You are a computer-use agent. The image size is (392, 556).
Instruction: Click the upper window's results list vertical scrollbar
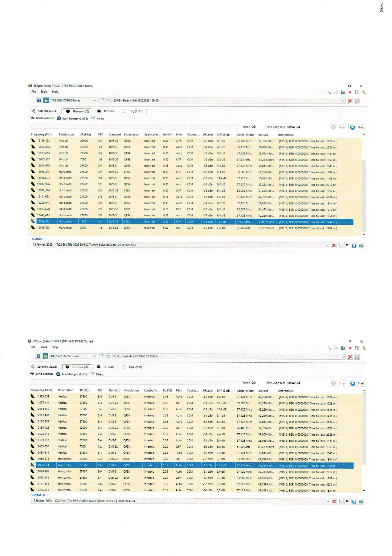(364, 184)
